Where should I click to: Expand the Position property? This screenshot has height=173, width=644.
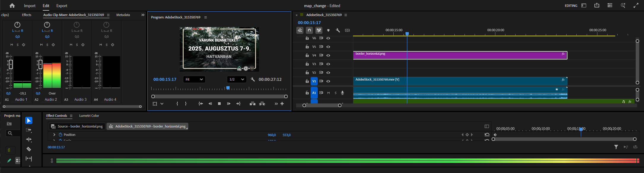pyautogui.click(x=54, y=135)
